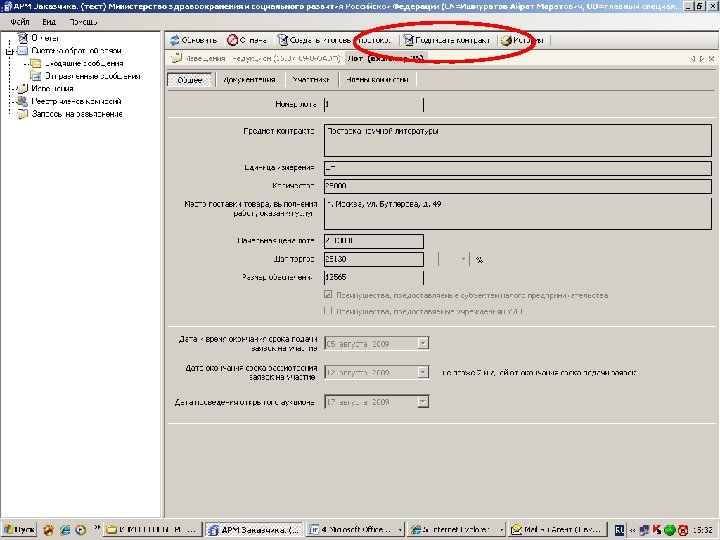The width and height of the screenshot is (720, 540).
Task: Open the Вид menu
Action: click(49, 22)
